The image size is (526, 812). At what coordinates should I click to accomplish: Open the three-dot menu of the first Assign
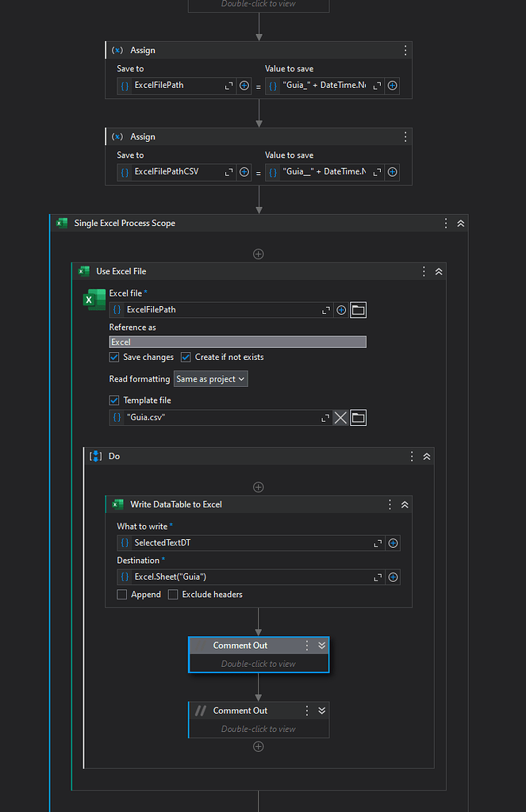405,50
